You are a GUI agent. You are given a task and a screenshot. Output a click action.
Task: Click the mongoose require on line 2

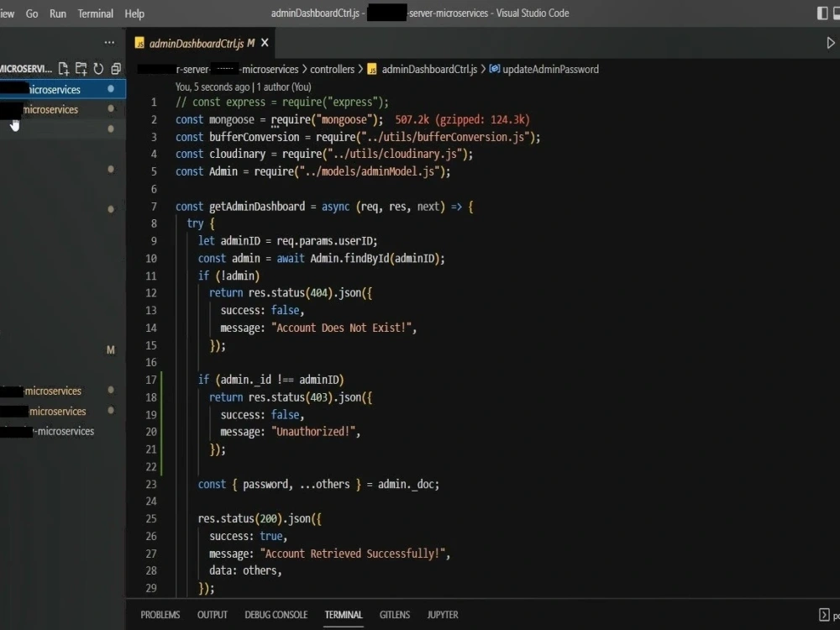point(327,119)
